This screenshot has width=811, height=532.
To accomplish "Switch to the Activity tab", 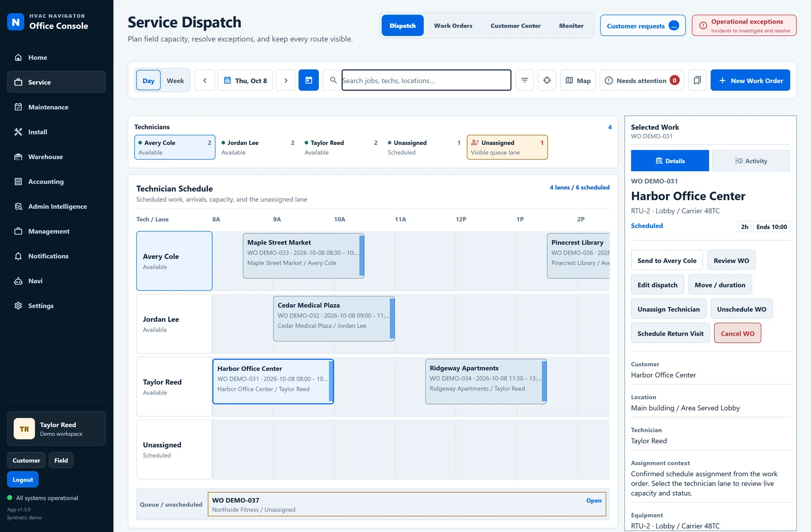I will point(751,161).
